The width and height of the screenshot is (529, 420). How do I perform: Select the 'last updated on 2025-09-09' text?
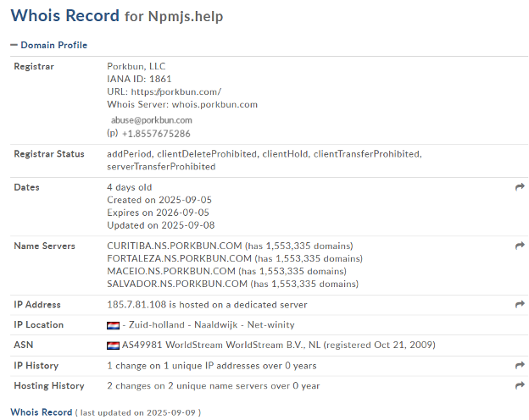coord(137,413)
